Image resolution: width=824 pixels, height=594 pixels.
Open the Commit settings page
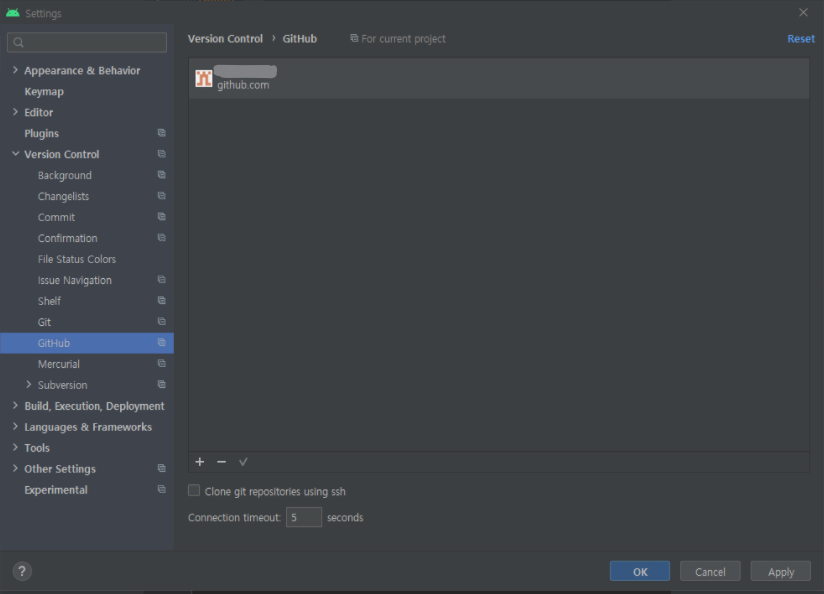tap(57, 216)
